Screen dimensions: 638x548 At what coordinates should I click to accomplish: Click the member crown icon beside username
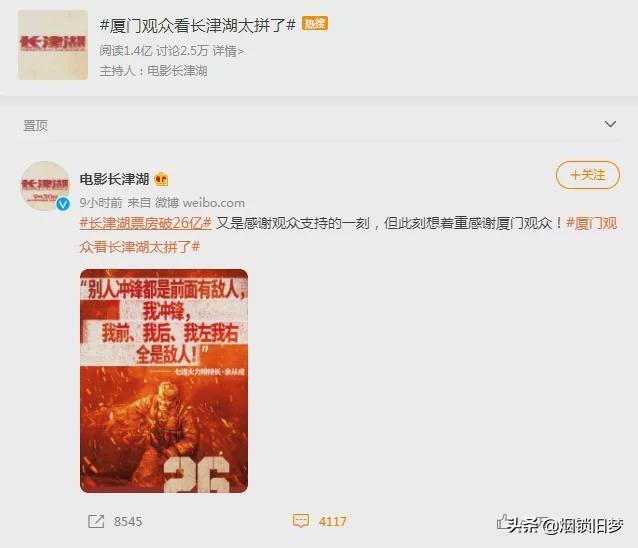pos(162,179)
